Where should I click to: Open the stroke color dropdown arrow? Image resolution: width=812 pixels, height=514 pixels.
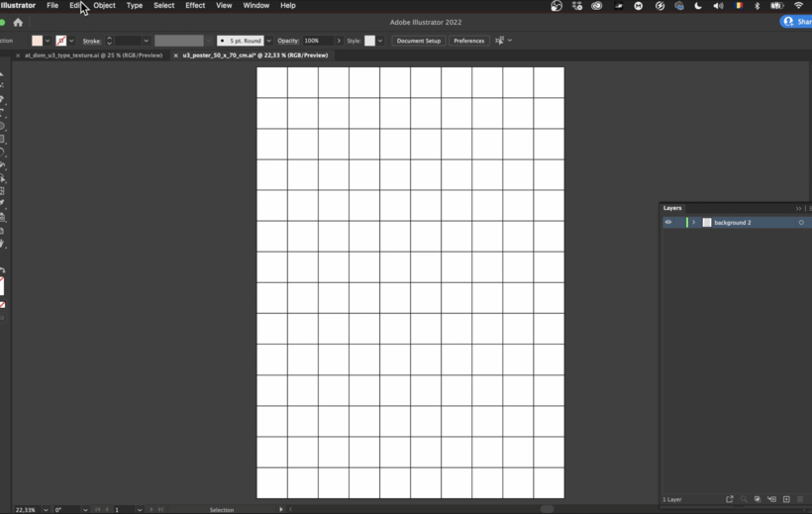click(71, 41)
